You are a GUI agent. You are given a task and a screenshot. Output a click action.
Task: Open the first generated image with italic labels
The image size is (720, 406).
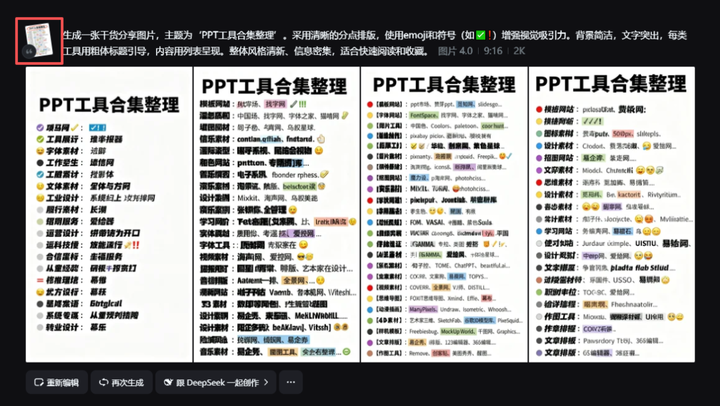click(x=109, y=214)
